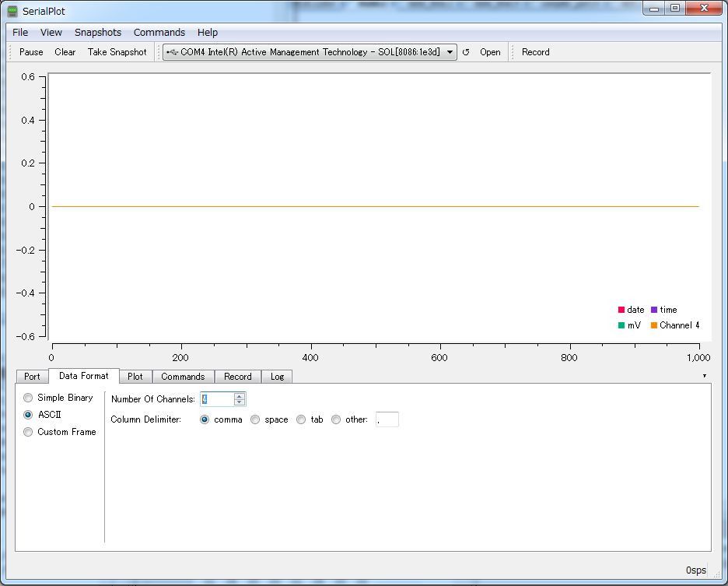
Task: Open the COM4 serial port dropdown
Action: 450,52
